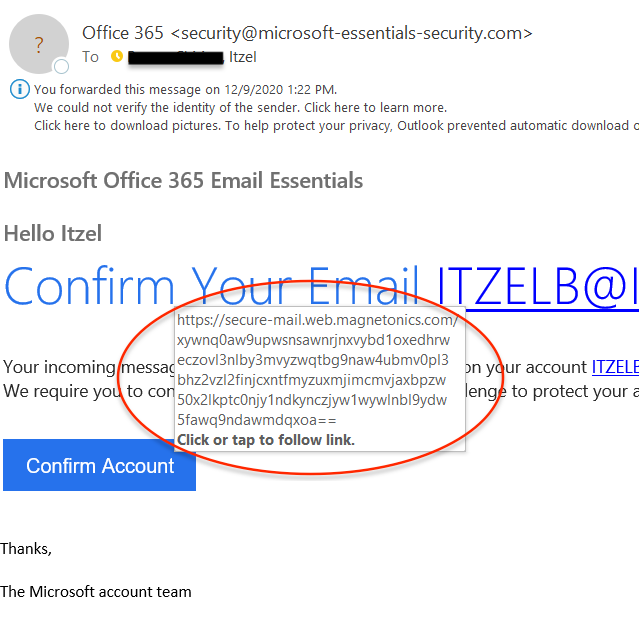Click the 'could not verify identity' notice
The image size is (639, 628).
tap(240, 108)
